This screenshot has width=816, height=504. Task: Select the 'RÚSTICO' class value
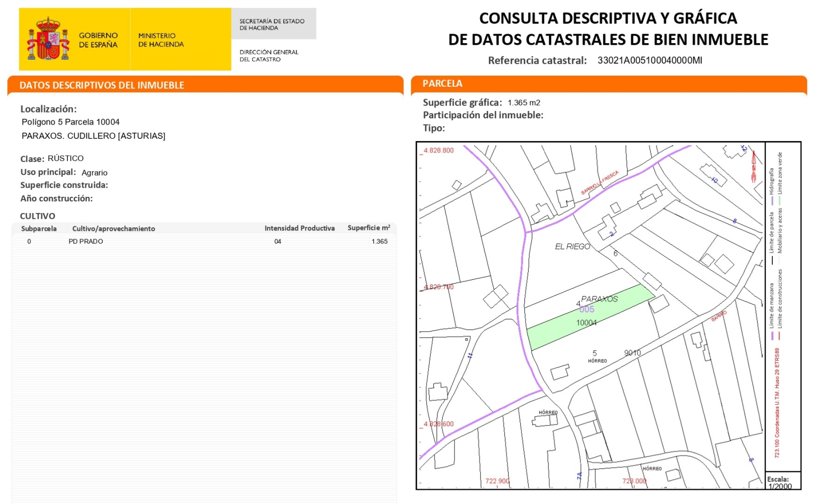click(66, 158)
